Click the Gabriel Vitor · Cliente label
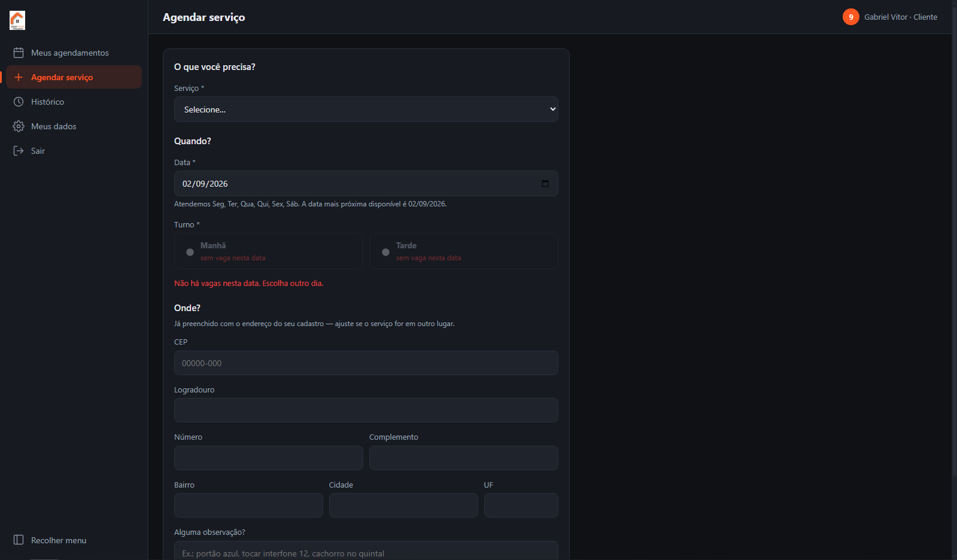Image resolution: width=957 pixels, height=560 pixels. click(x=901, y=17)
